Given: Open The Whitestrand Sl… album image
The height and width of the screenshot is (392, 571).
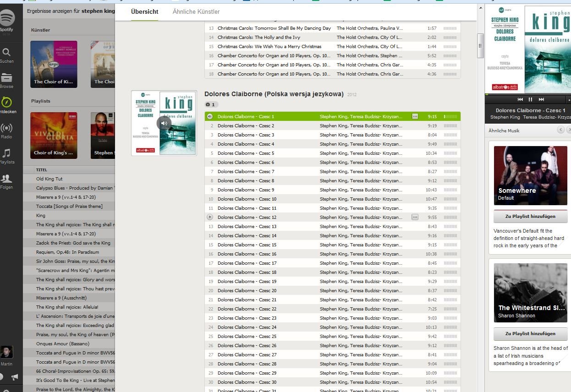Looking at the screenshot, I should click(x=530, y=293).
